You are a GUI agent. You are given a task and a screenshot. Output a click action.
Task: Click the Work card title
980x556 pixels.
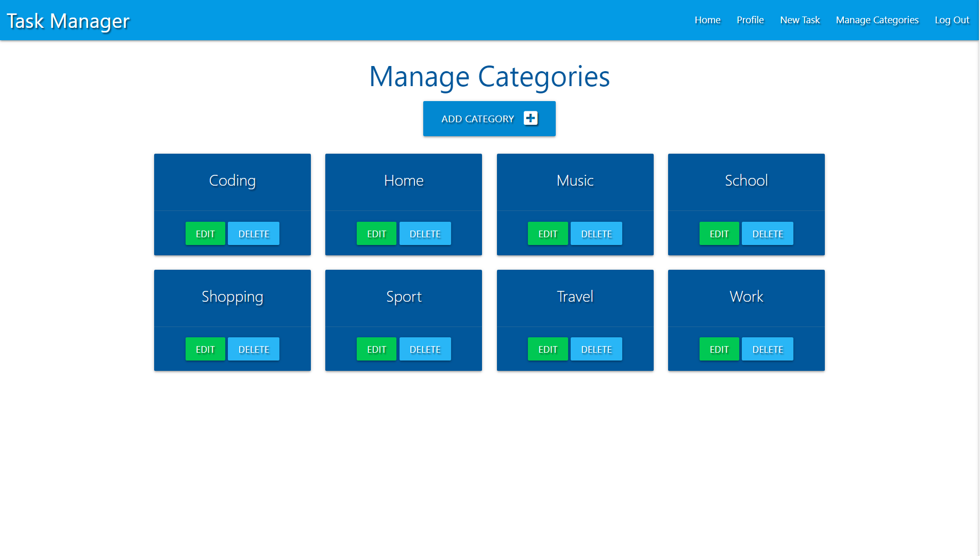(x=746, y=297)
